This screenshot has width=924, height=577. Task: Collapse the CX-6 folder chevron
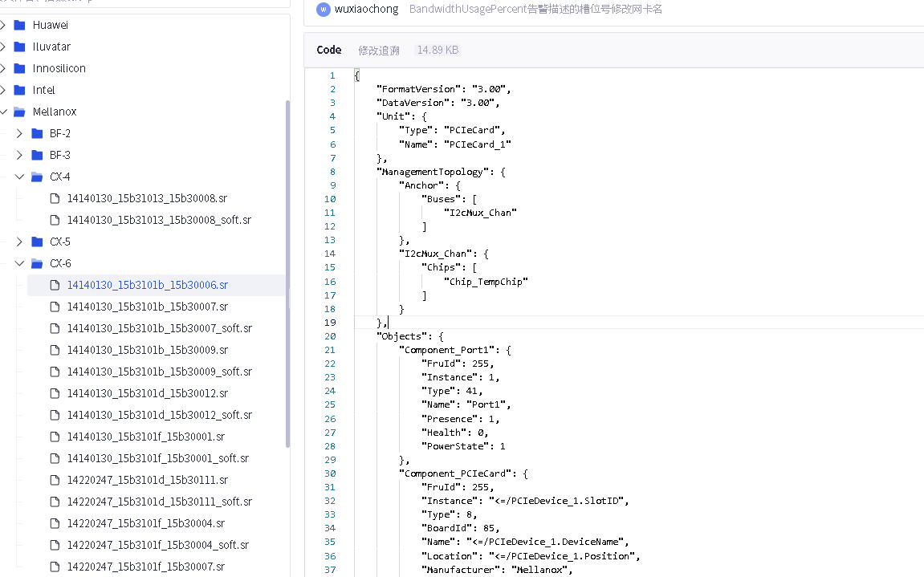coord(20,263)
